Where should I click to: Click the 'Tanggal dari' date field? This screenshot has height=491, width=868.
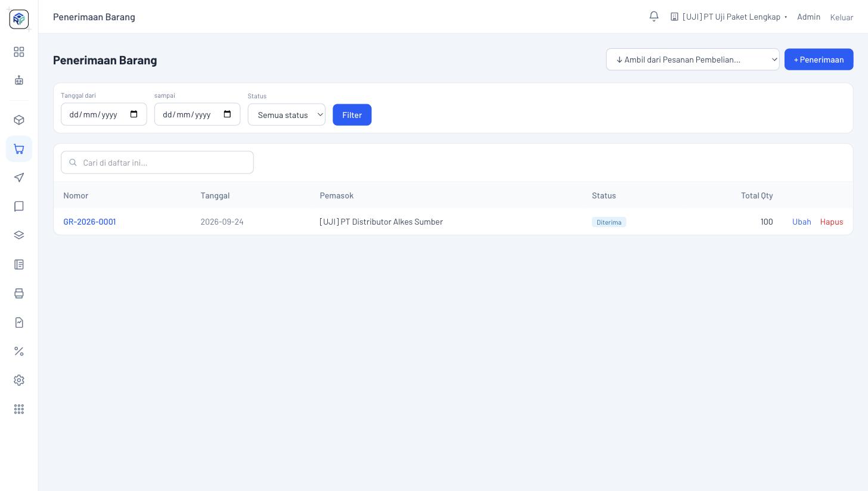(x=104, y=114)
